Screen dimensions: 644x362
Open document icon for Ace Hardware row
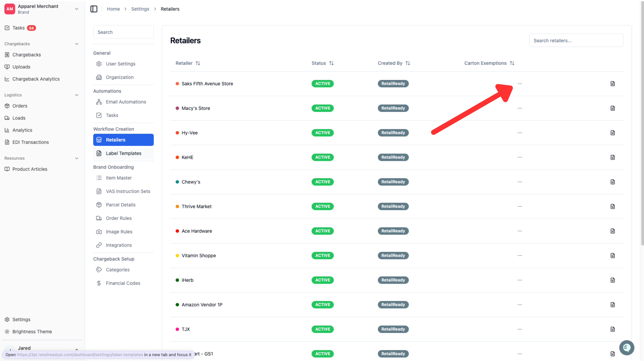pyautogui.click(x=613, y=231)
